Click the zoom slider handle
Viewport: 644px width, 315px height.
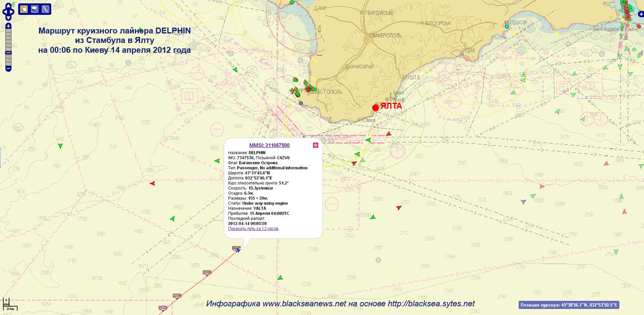pos(8,53)
